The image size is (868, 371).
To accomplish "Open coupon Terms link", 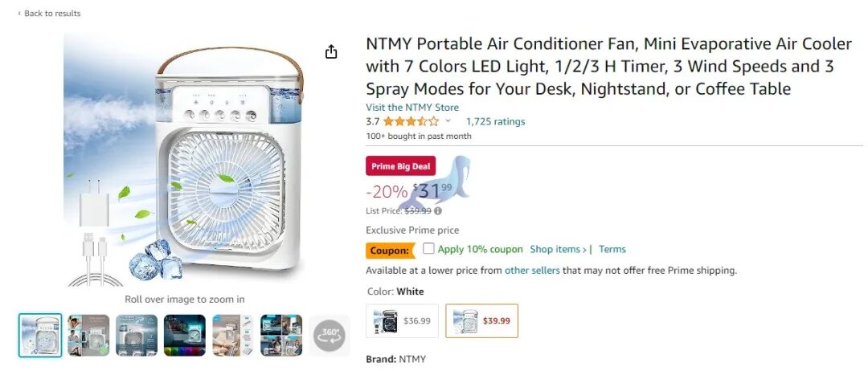I will click(x=612, y=250).
